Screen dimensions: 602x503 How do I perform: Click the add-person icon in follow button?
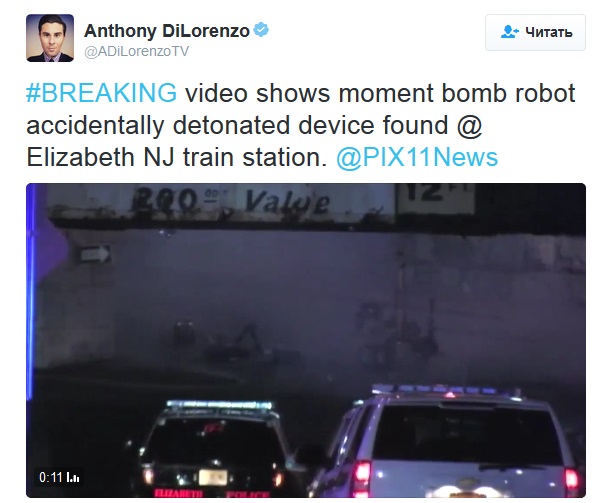(x=509, y=31)
